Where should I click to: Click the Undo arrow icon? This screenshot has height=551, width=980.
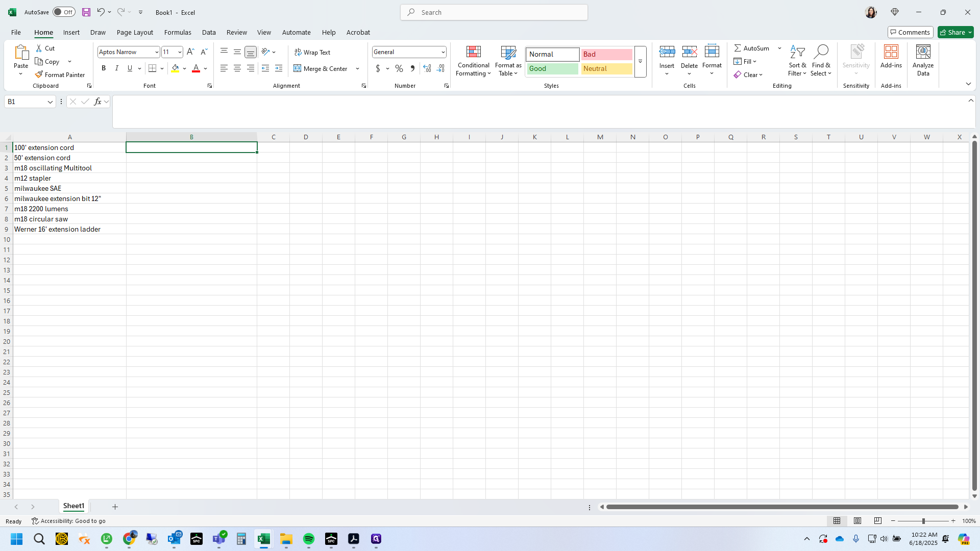click(101, 12)
